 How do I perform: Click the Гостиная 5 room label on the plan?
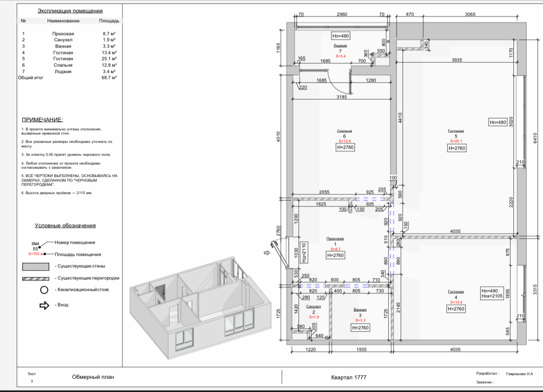click(456, 136)
